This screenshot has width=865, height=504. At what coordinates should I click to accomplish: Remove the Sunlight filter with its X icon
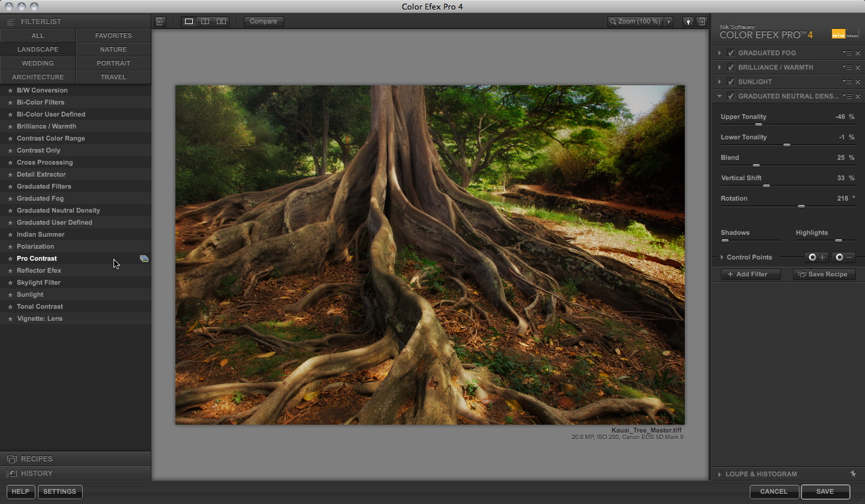[x=858, y=82]
